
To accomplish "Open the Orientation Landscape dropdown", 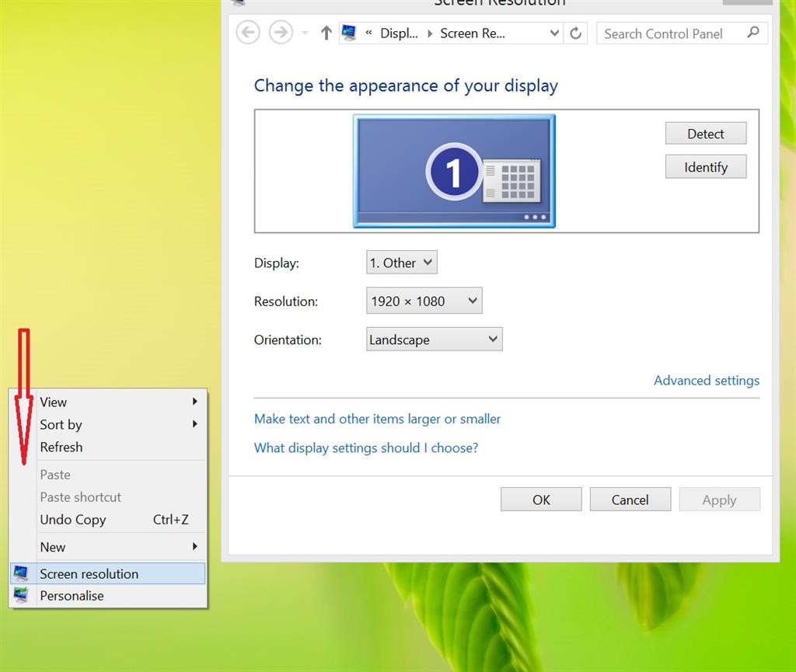I will 434,339.
